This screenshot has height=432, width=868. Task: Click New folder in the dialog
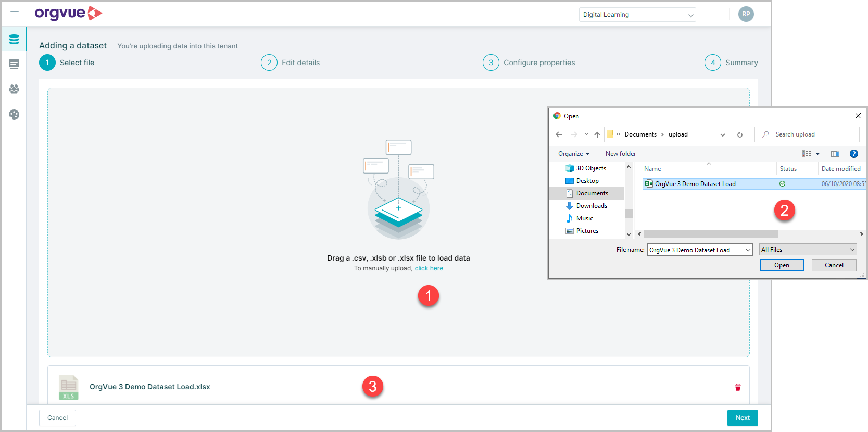621,154
